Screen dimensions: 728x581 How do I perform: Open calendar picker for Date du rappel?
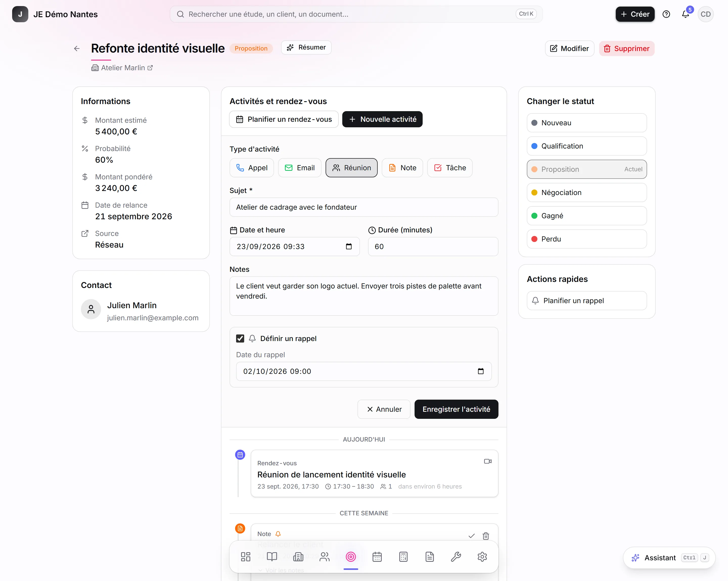(481, 372)
